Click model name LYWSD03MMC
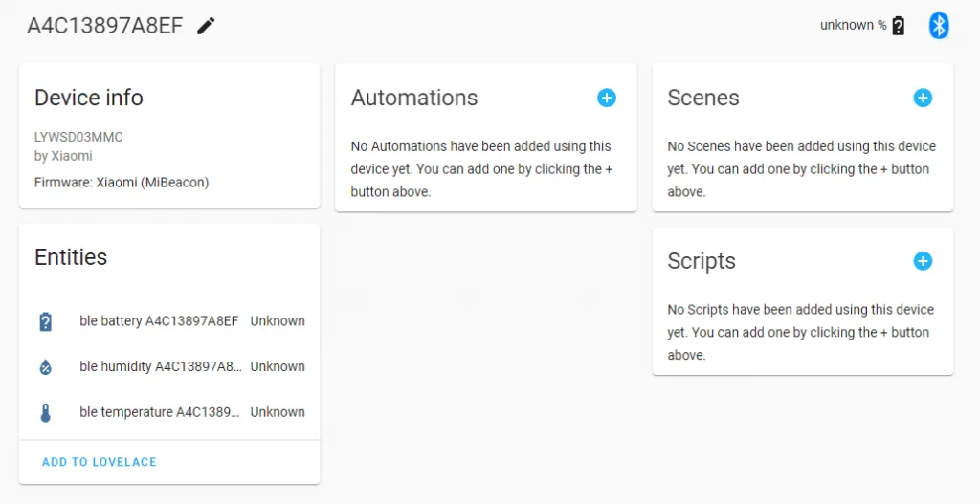This screenshot has height=504, width=980. (78, 137)
